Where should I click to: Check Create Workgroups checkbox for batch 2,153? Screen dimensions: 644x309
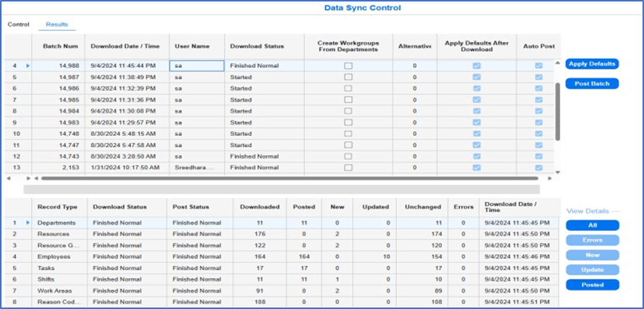click(348, 167)
